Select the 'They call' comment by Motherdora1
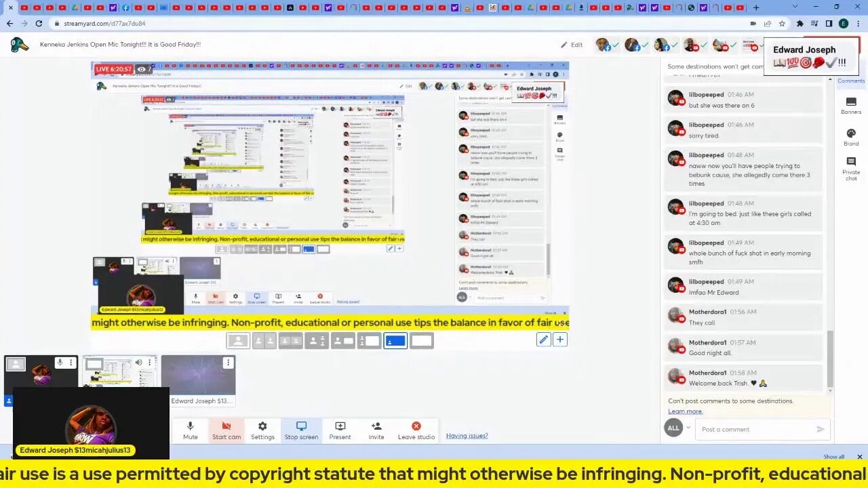 point(745,317)
